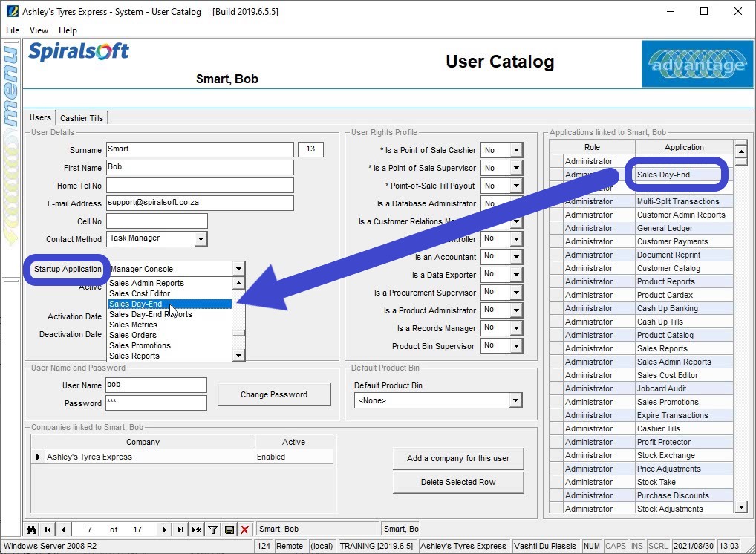Open the Help menu
Screen dimensions: 756x554
68,30
